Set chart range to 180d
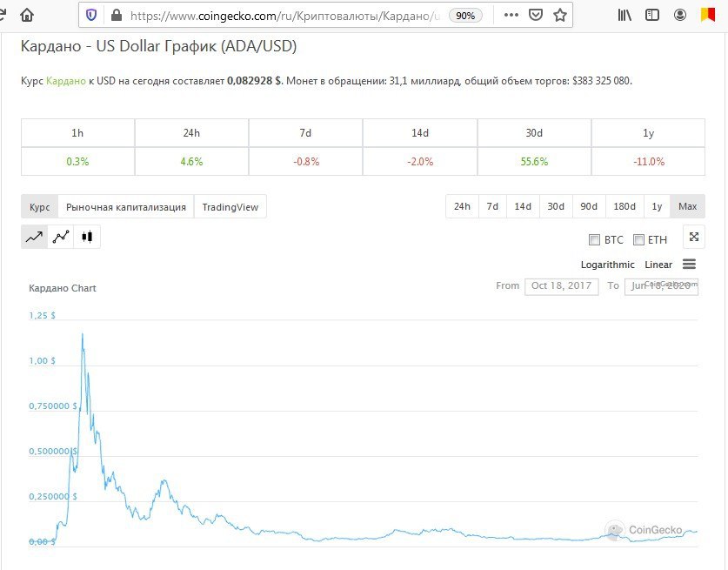Image resolution: width=728 pixels, height=570 pixels. (x=624, y=206)
